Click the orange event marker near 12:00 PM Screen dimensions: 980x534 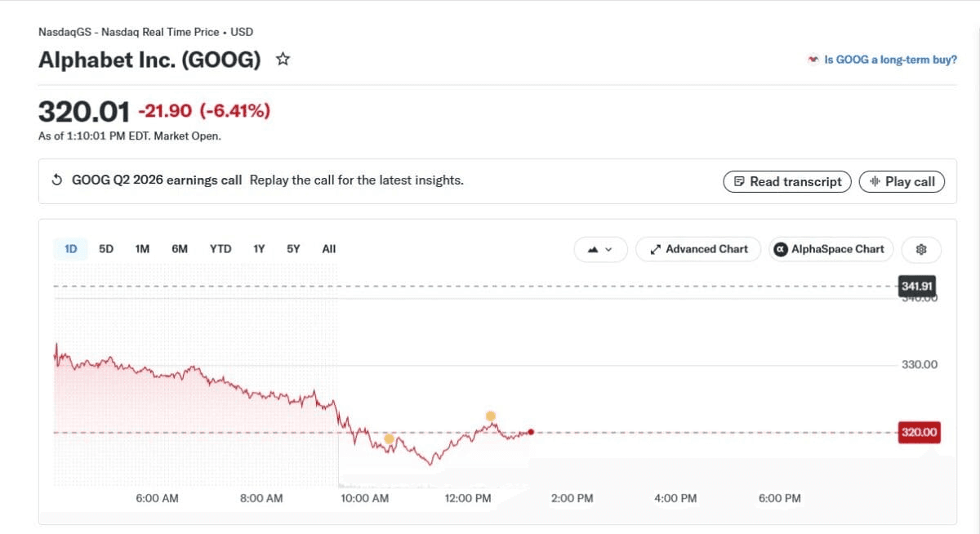coord(491,416)
